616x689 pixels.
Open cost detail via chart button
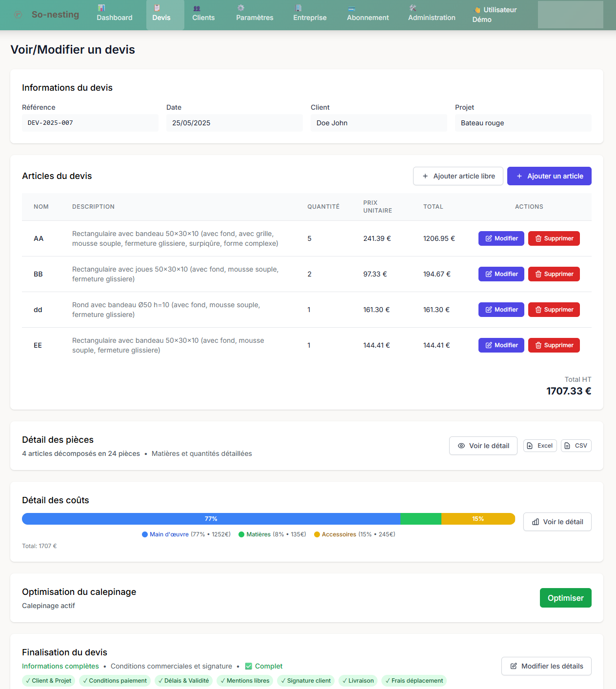[557, 522]
